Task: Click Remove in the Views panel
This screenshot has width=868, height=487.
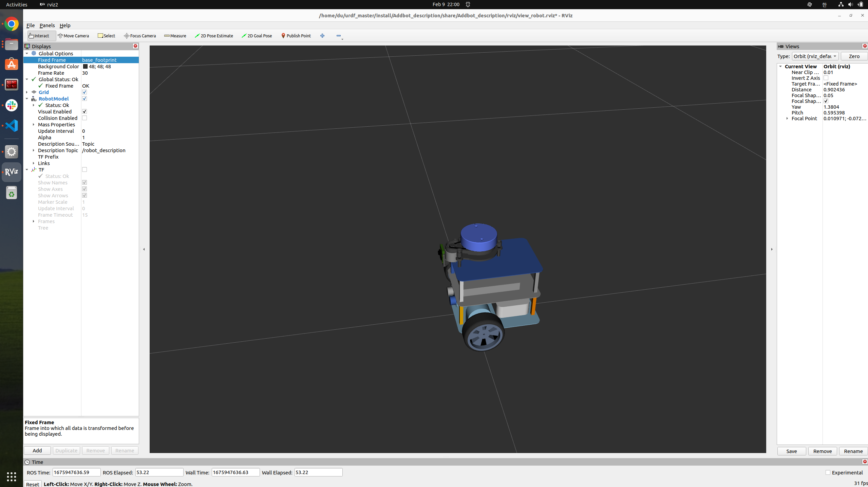Action: point(823,451)
